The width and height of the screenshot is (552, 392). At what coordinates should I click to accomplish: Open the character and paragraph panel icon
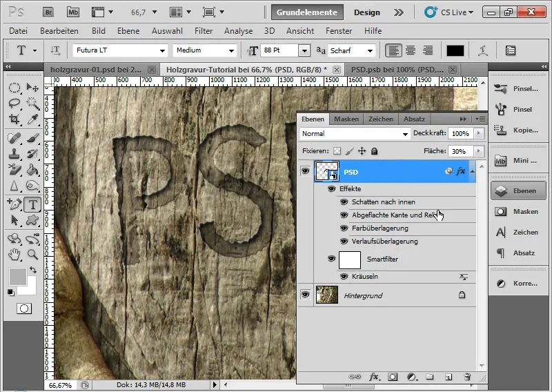[x=510, y=50]
